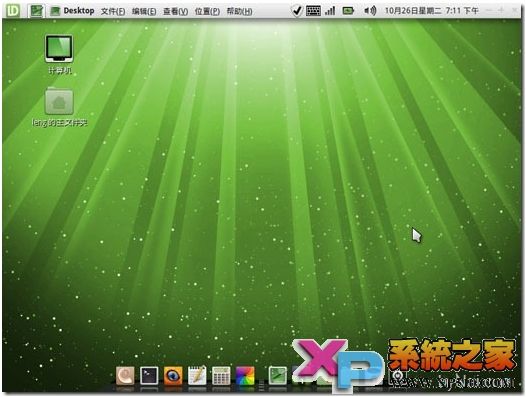Open the rainbow color swirl dock app

point(245,376)
